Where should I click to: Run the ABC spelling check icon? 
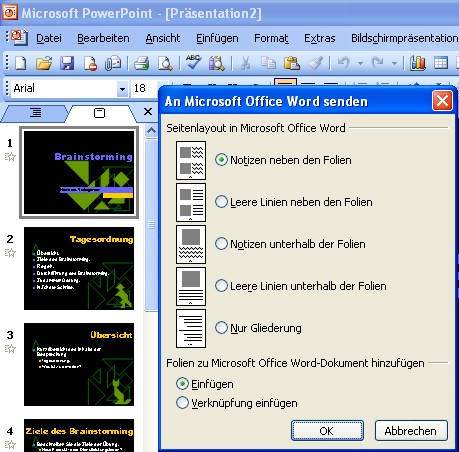tap(193, 62)
